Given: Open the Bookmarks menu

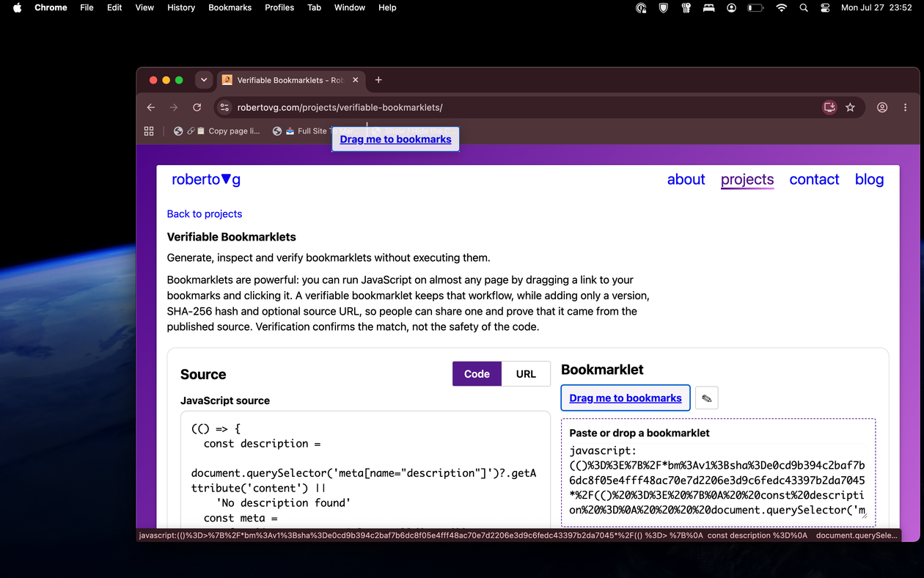Looking at the screenshot, I should pyautogui.click(x=230, y=7).
